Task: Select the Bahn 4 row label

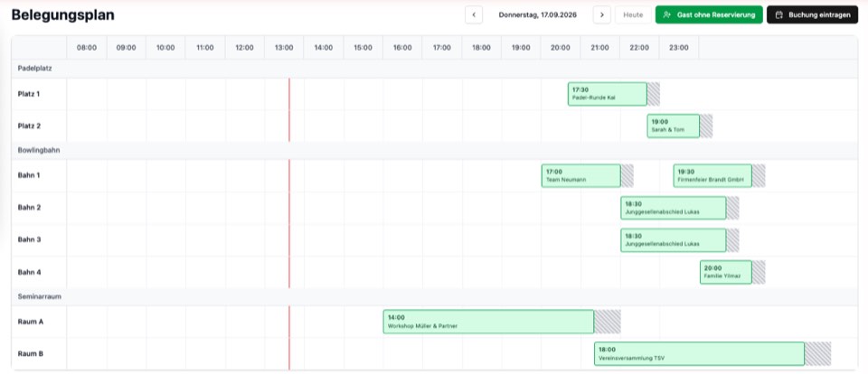Action: tap(29, 272)
